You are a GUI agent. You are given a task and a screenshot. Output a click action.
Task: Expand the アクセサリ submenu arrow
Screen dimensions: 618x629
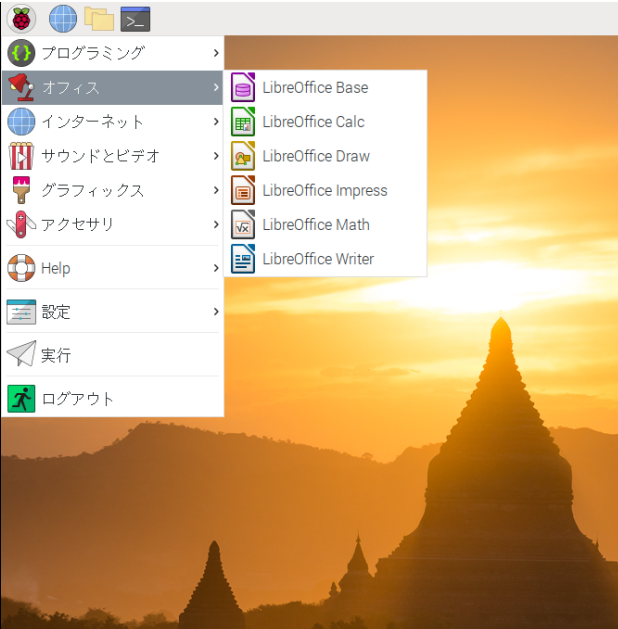coord(216,224)
